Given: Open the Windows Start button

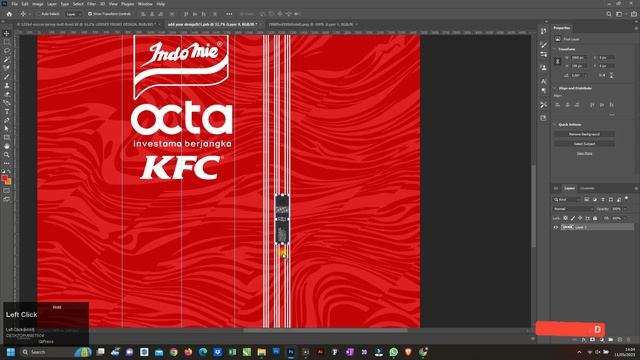Looking at the screenshot, I should 11,352.
